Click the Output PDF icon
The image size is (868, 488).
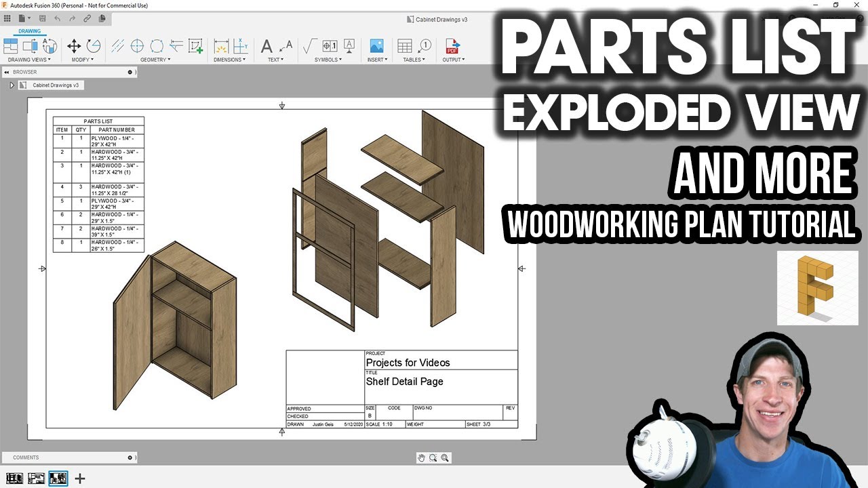tap(452, 46)
